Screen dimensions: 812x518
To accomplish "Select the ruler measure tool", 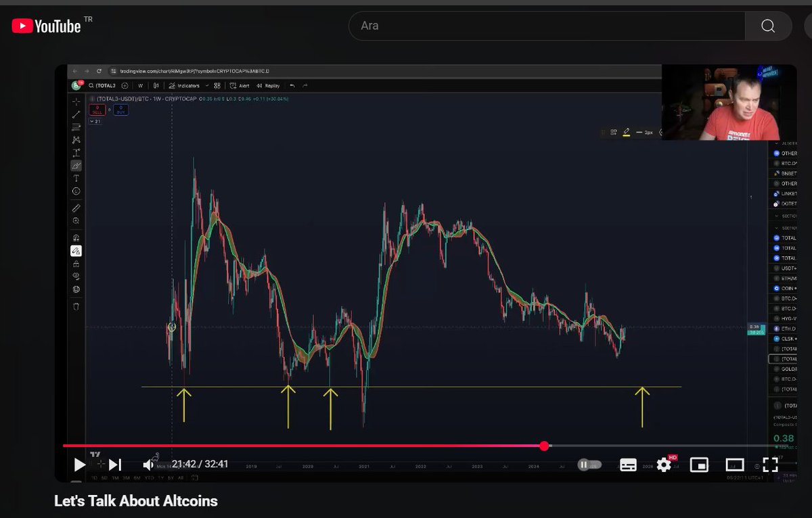I will pos(76,208).
